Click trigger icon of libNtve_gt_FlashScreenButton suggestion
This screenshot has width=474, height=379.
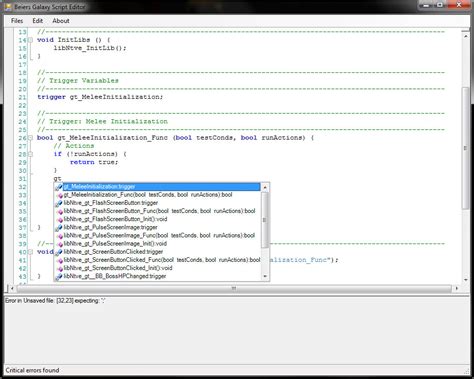(59, 203)
